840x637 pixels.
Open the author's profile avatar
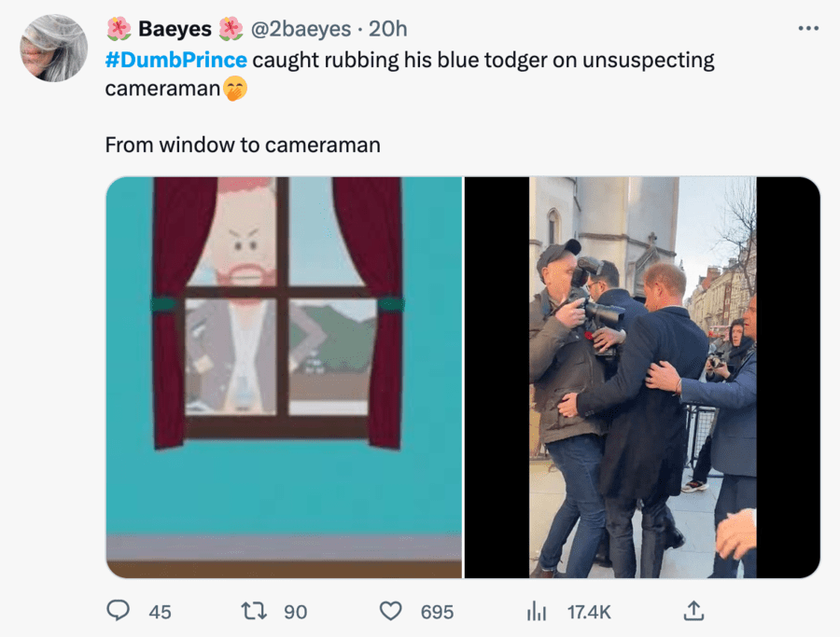[54, 48]
